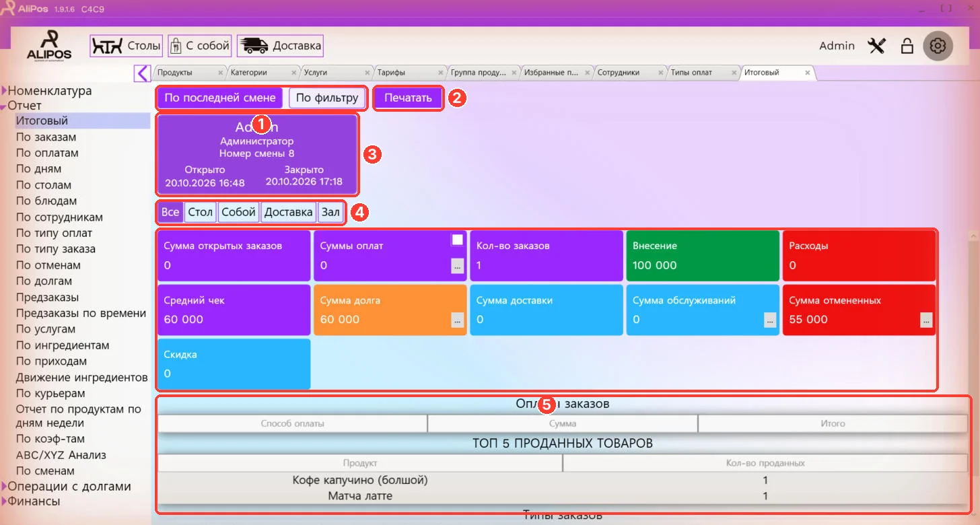Expand the Номенклатура tree section
This screenshot has height=525, width=980.
click(4, 91)
